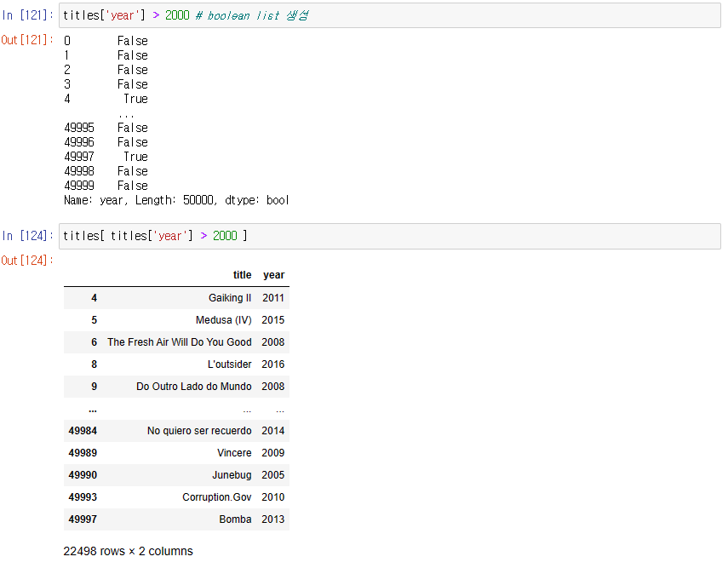Select 'Do Outro Lado do Mundo' cell
This screenshot has height=568, width=728.
pos(193,387)
